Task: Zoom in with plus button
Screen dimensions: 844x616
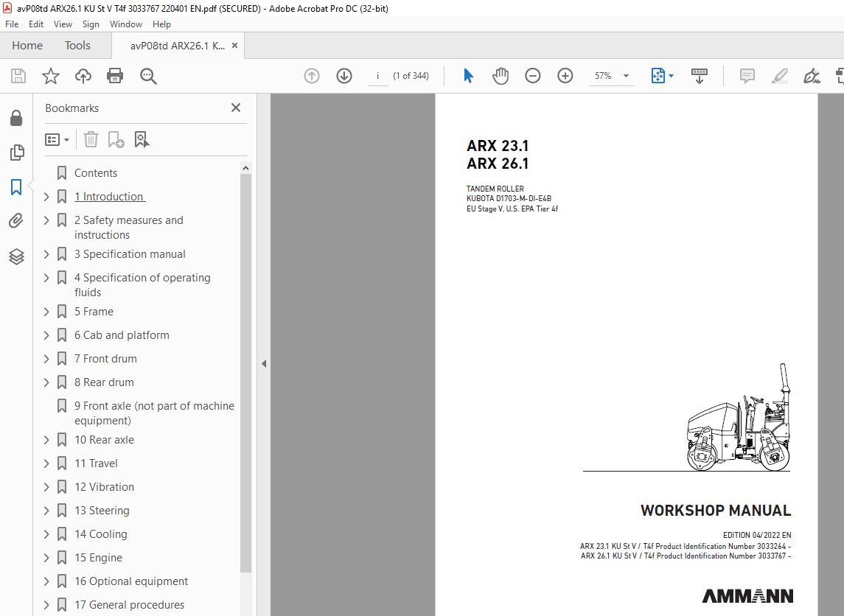Action: pos(565,76)
